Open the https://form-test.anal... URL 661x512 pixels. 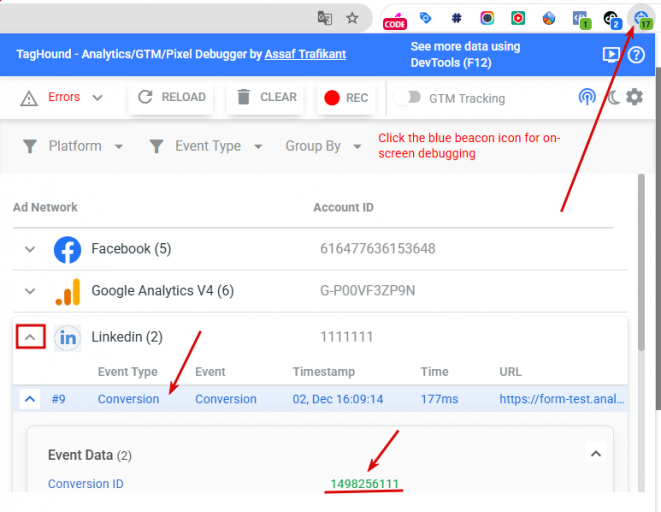pyautogui.click(x=562, y=399)
